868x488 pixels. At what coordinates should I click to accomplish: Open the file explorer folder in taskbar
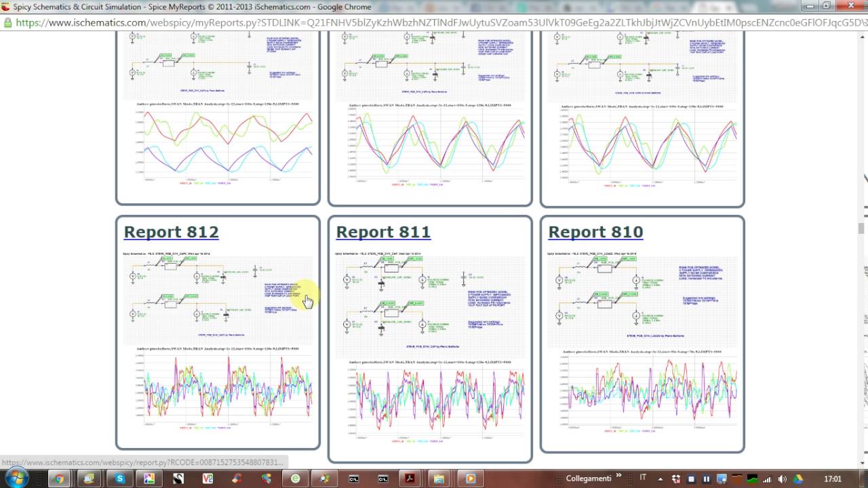tap(439, 479)
